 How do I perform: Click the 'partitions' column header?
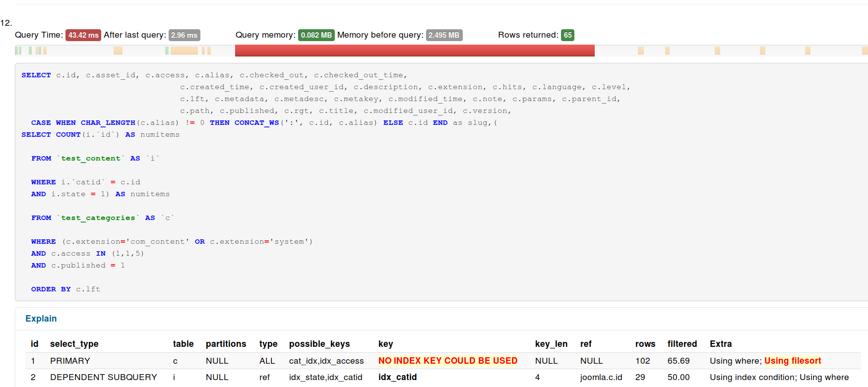[x=226, y=344]
